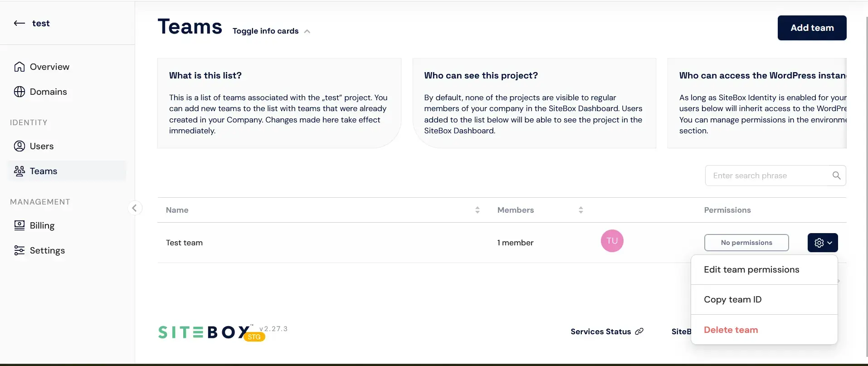Select Teams in the sidebar
The image size is (868, 366).
tap(67, 171)
